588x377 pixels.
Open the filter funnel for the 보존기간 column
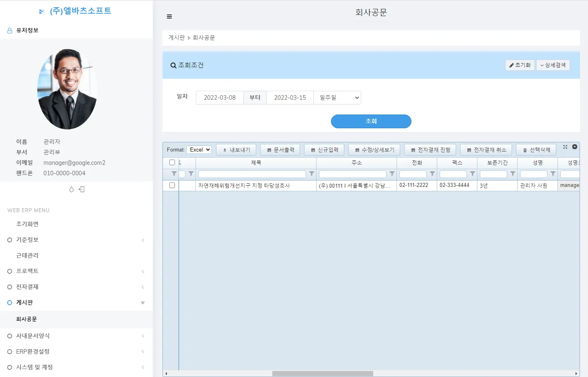[x=512, y=174]
